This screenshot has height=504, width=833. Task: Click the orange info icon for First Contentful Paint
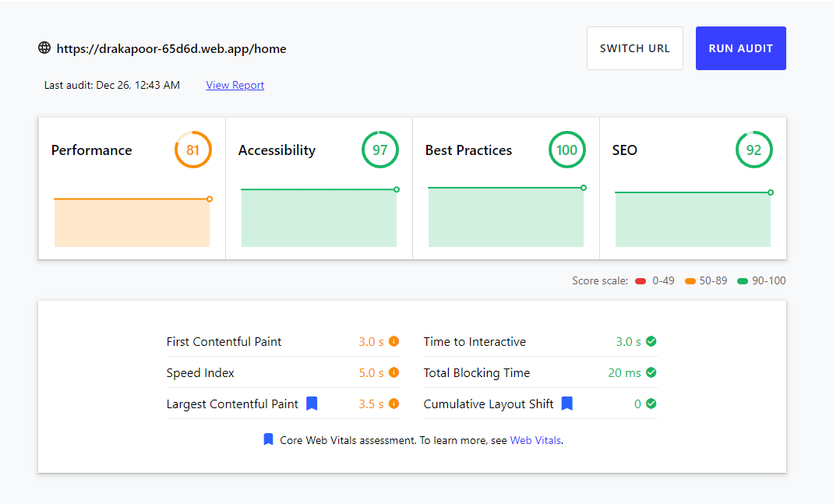[394, 341]
